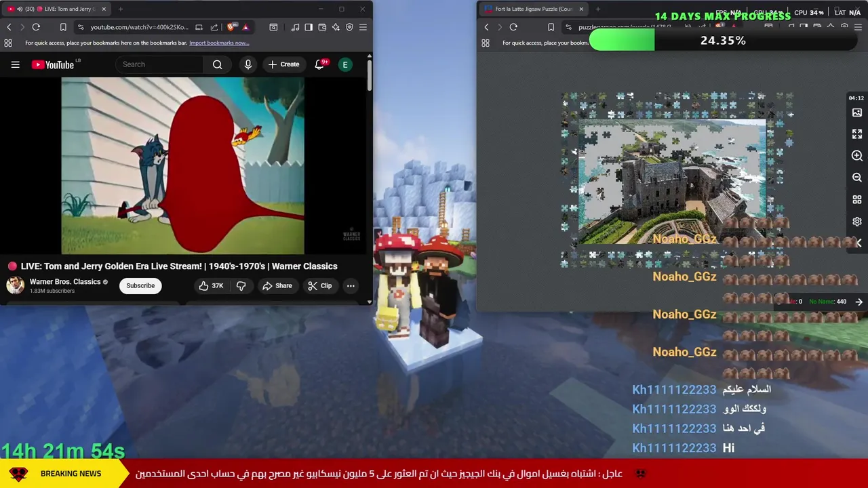Open the Warner Bros. Classics channel name
This screenshot has width=868, height=488.
point(65,281)
